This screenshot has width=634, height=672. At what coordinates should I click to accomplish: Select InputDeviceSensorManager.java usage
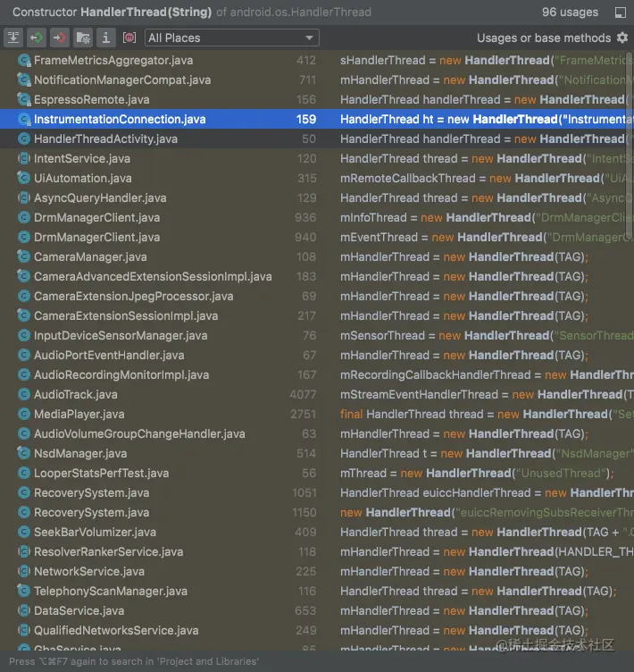tap(317, 336)
